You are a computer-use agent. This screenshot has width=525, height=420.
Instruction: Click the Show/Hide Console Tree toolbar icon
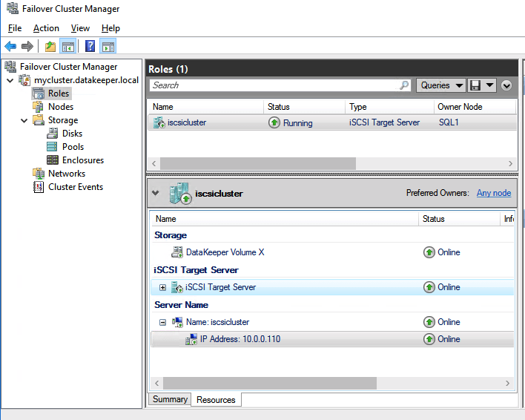coord(68,47)
